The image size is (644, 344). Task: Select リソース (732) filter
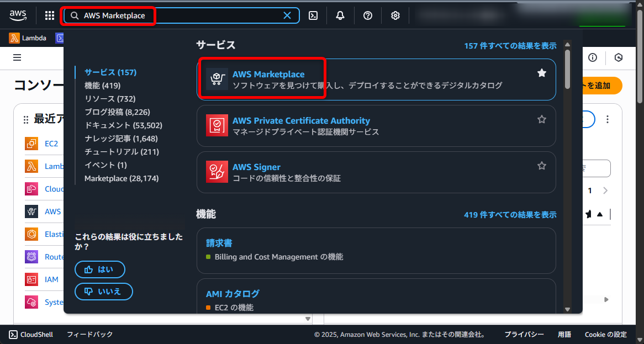(x=110, y=98)
